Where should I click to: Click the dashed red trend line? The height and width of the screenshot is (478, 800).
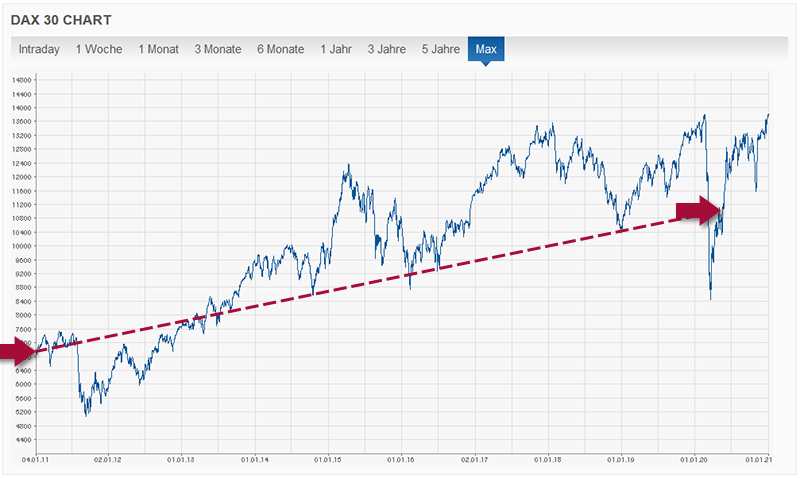pos(400,273)
